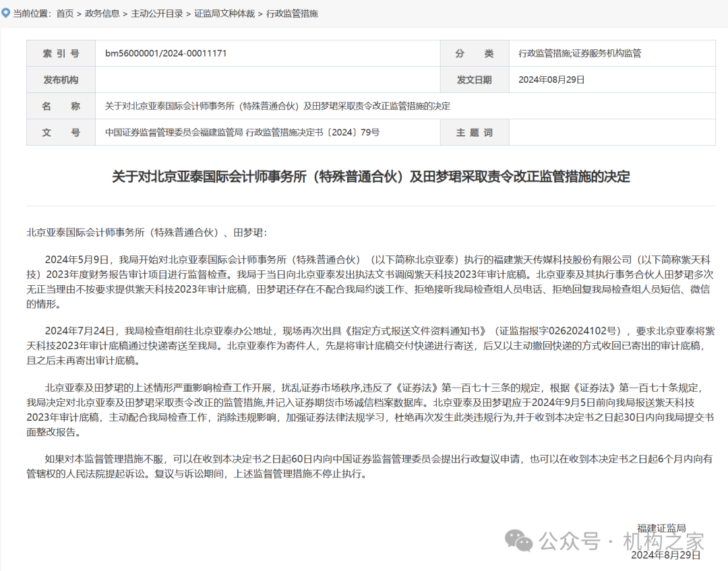
Task: Click the 发文日期 header cell
Action: click(475, 80)
